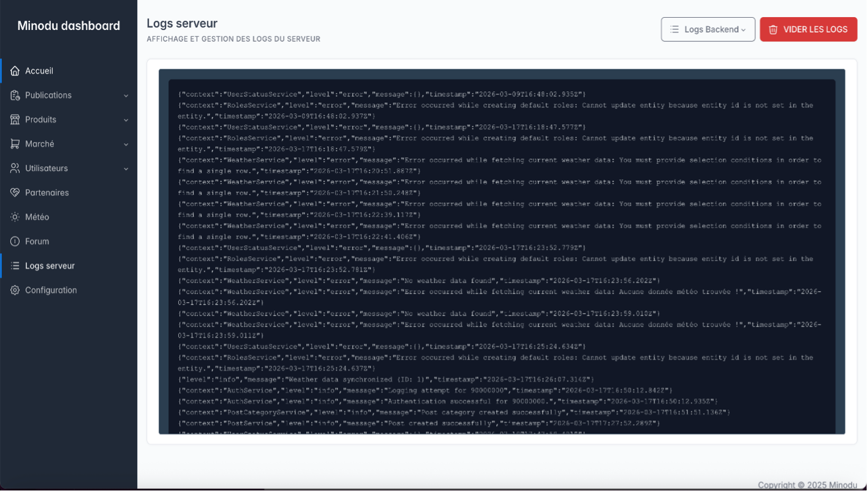
Task: Expand the Produits submenu chevron
Action: coord(126,121)
